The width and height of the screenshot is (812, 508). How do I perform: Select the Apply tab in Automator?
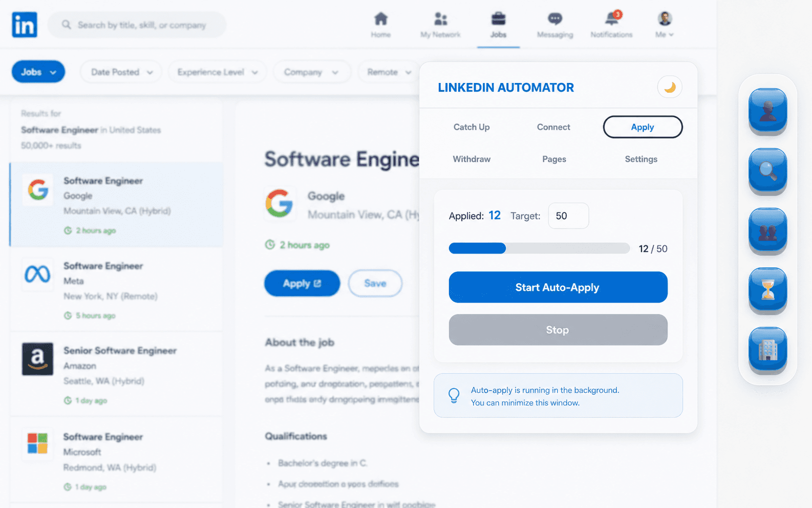coord(643,127)
